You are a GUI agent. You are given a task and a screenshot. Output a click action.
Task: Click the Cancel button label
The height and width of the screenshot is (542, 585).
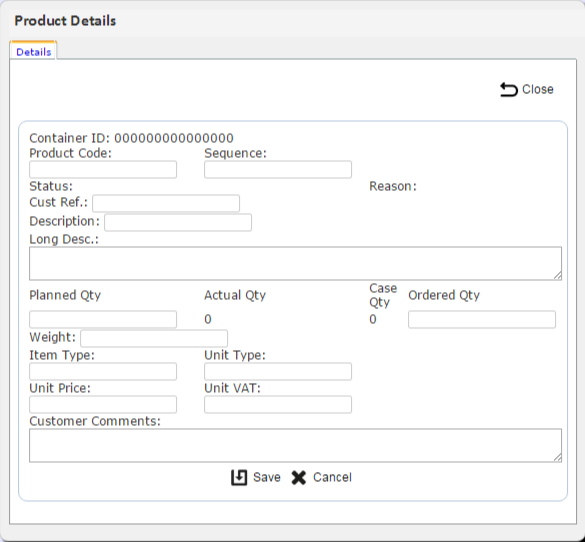(332, 477)
